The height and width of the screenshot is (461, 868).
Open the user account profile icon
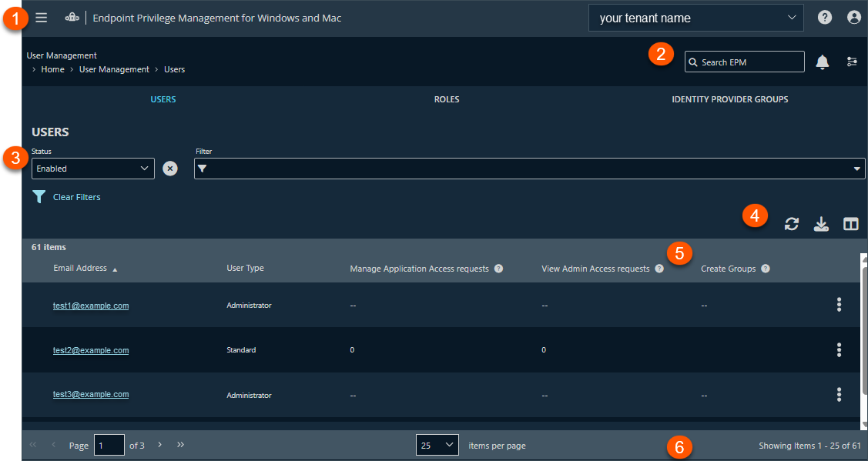[x=854, y=18]
